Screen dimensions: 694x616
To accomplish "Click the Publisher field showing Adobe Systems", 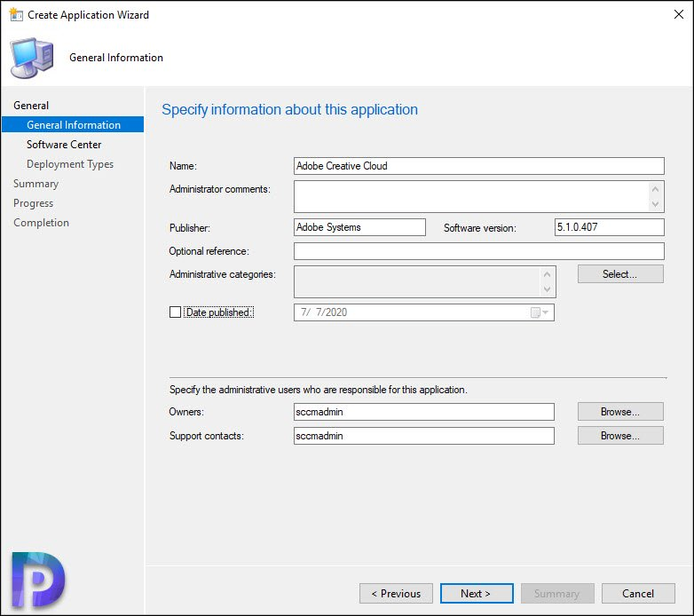I will click(x=359, y=227).
